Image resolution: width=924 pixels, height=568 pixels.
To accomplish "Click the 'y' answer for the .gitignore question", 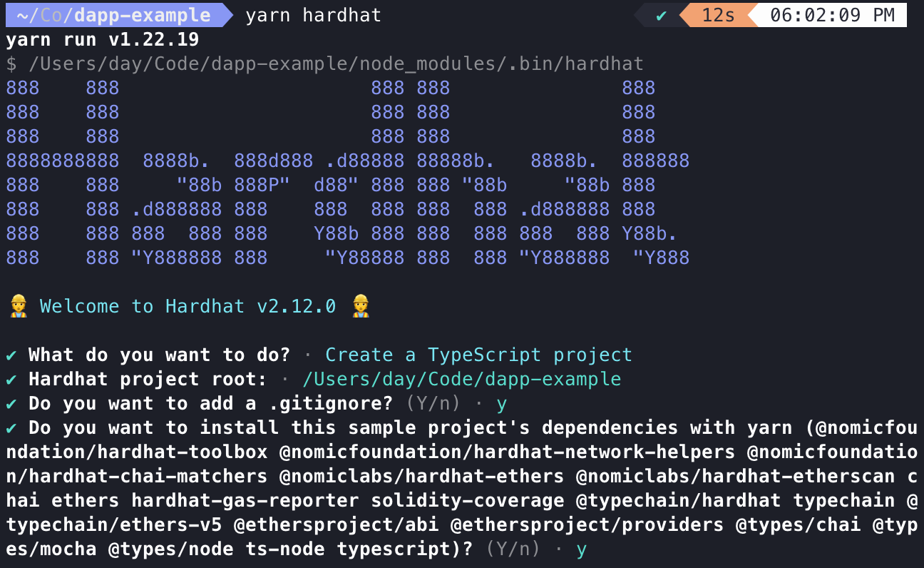I will click(502, 405).
